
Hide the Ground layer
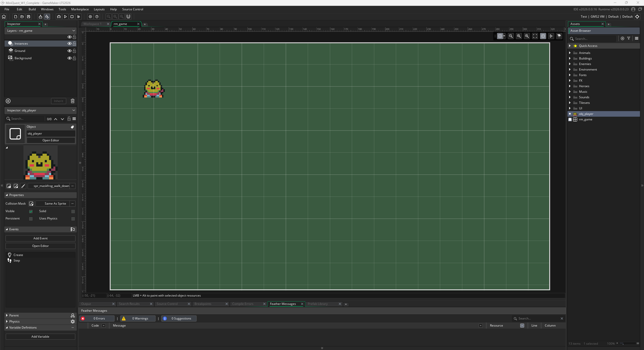pos(69,51)
